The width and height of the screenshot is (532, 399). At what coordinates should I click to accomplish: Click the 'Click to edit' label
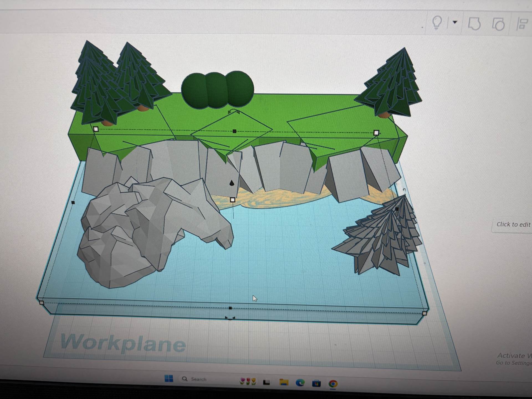pyautogui.click(x=513, y=224)
